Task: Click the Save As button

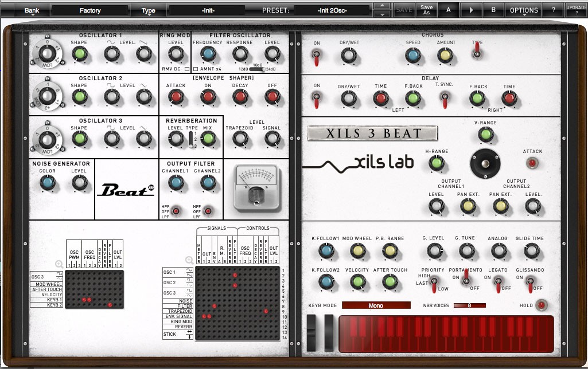Action: pyautogui.click(x=426, y=10)
